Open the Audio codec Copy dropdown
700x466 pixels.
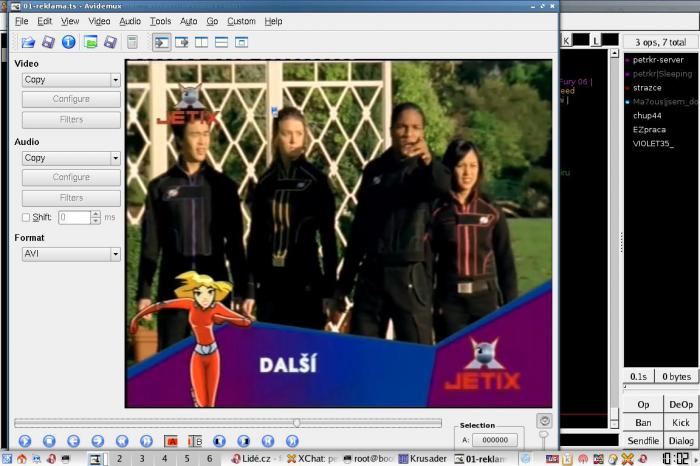pos(71,158)
